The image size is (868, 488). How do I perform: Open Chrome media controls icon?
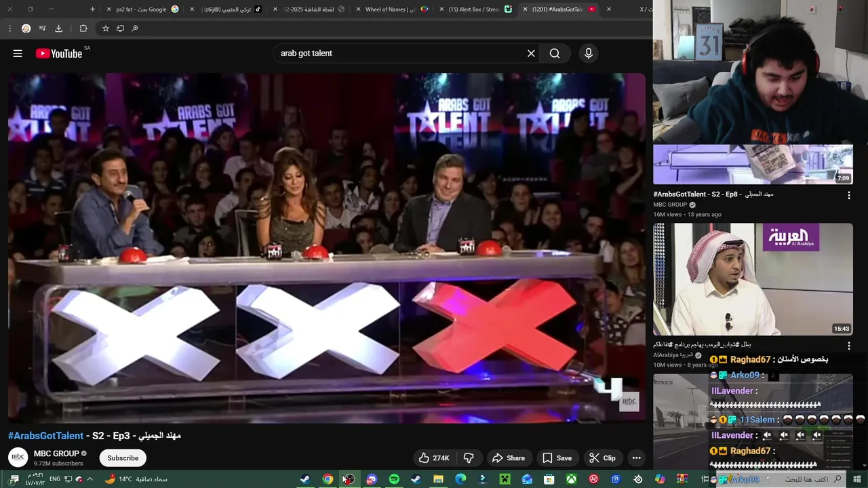[x=43, y=28]
